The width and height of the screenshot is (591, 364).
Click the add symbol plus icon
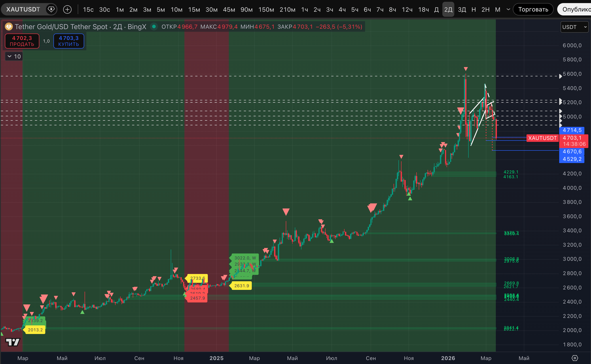coord(67,9)
